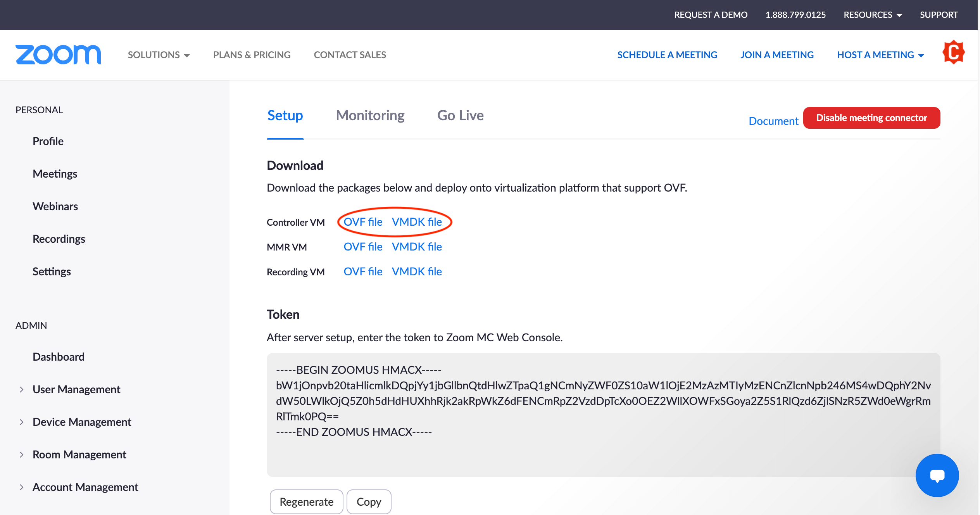The image size is (980, 515).
Task: Click inside the token text box
Action: click(x=603, y=415)
